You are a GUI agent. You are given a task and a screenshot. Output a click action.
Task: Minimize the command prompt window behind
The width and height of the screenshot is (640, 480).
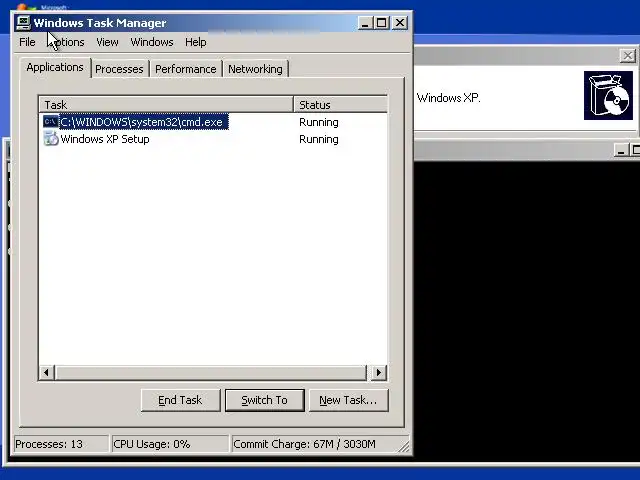621,150
